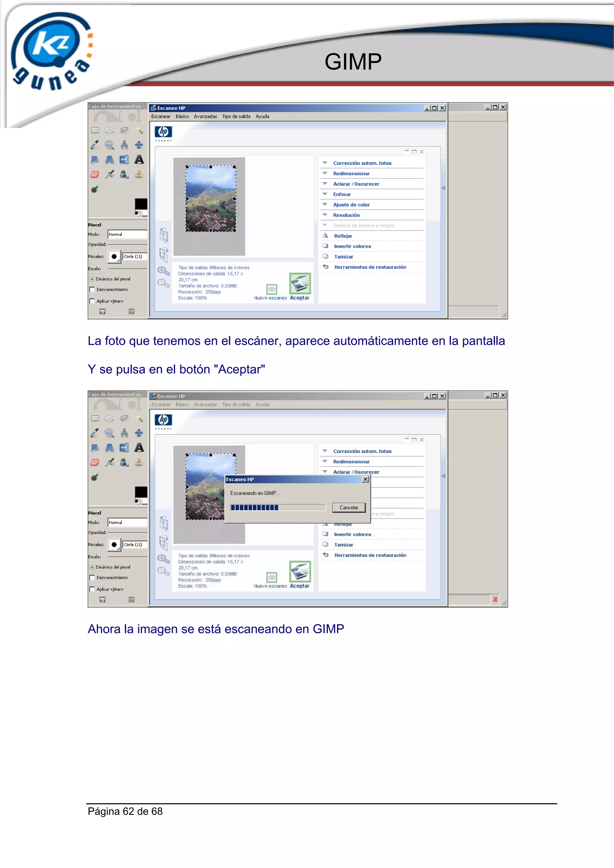Choose Ellipse Select tool in upper screenshot toolbox
The image size is (614, 868).
[109, 130]
